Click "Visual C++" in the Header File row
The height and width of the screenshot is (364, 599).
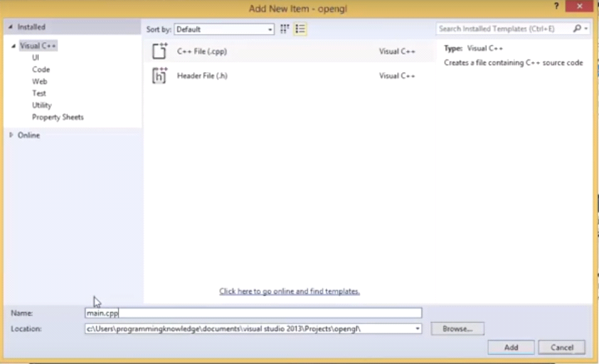[397, 76]
